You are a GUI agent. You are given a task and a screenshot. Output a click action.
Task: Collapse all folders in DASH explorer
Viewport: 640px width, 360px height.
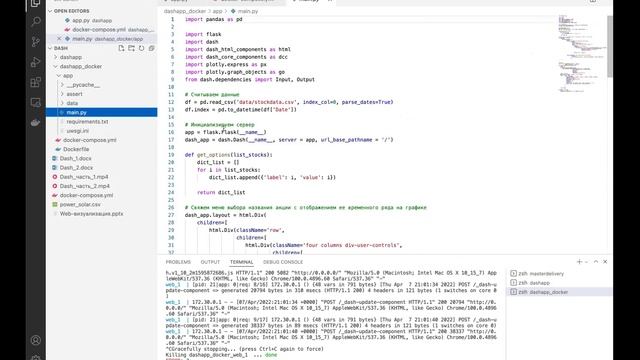pyautogui.click(x=151, y=48)
